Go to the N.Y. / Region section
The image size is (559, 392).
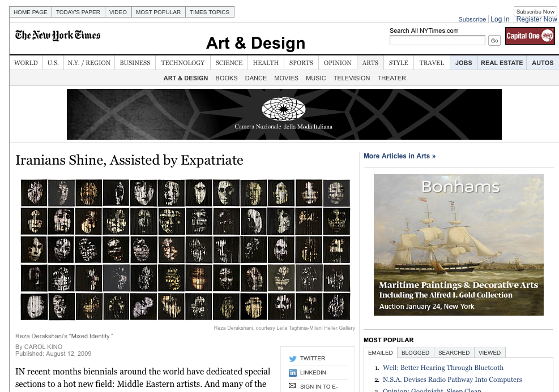coord(89,63)
